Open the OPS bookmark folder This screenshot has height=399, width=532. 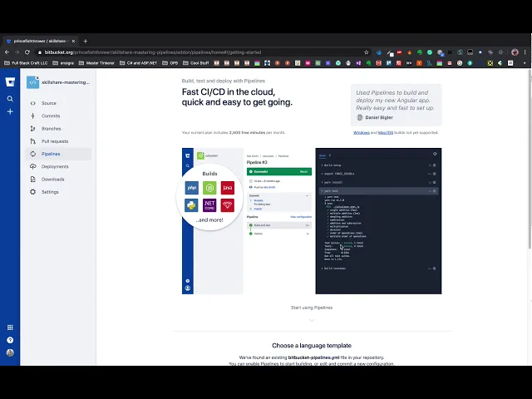pyautogui.click(x=170, y=63)
